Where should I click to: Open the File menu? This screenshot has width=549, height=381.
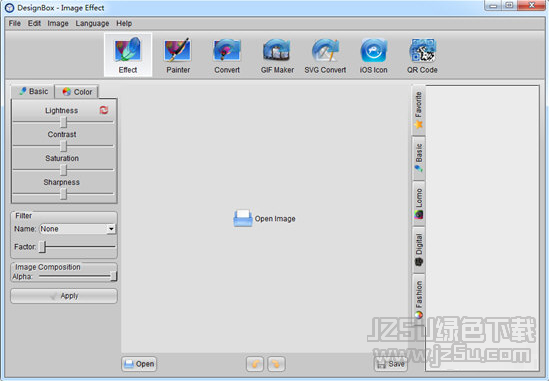click(15, 23)
